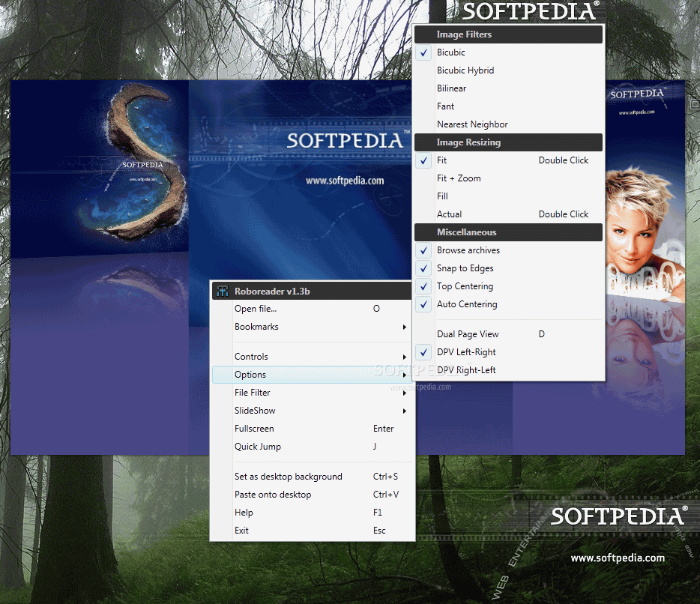
Task: Expand the Bookmarks submenu arrow
Action: [405, 327]
